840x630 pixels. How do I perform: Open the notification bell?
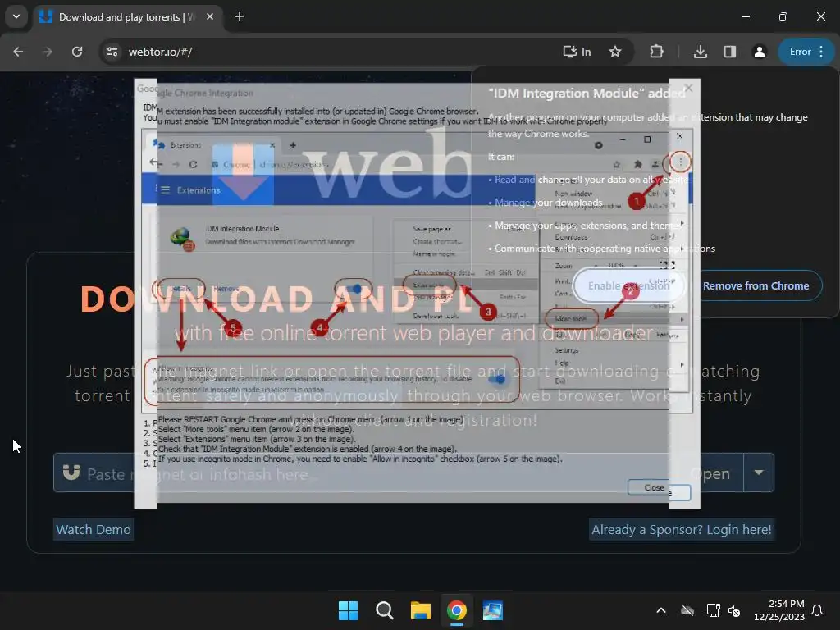pyautogui.click(x=818, y=610)
